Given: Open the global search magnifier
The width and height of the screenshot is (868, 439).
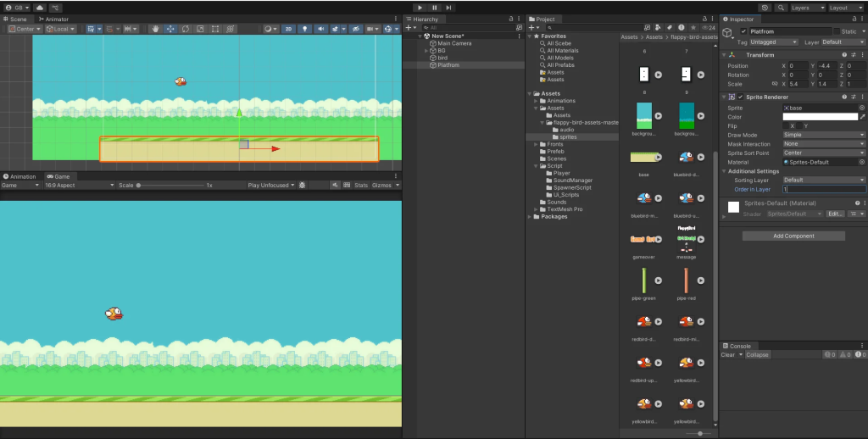Looking at the screenshot, I should click(781, 8).
